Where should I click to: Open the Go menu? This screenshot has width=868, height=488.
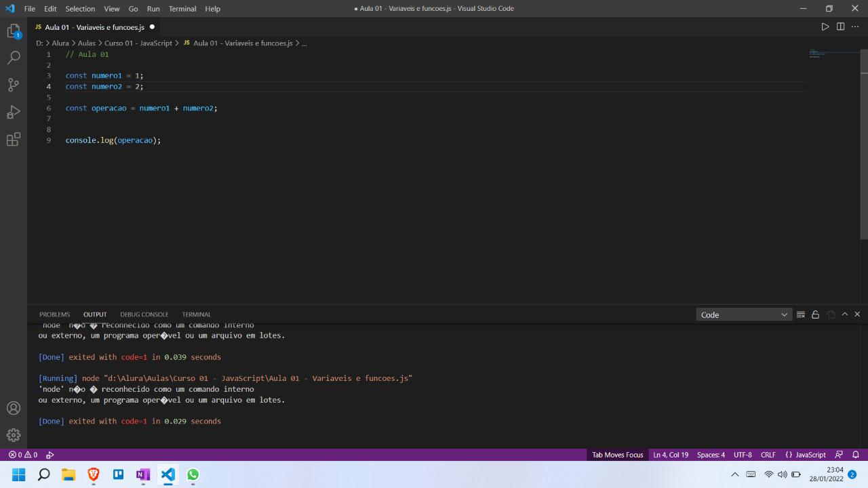(133, 9)
